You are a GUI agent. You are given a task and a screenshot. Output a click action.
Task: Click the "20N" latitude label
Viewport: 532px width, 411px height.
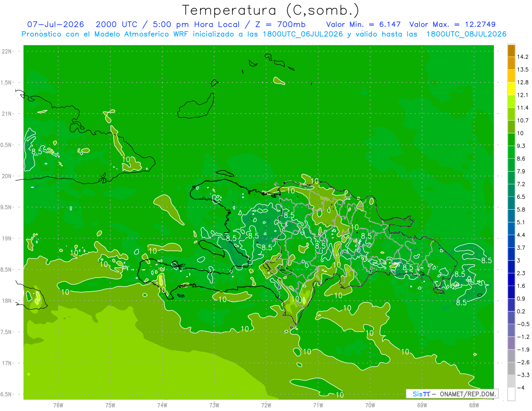(7, 176)
